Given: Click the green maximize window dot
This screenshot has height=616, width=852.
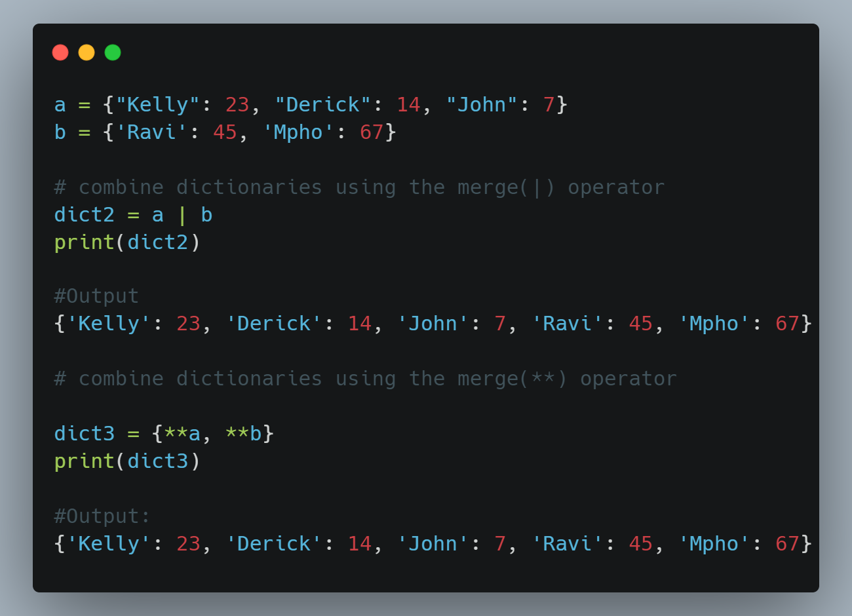Looking at the screenshot, I should point(113,52).
